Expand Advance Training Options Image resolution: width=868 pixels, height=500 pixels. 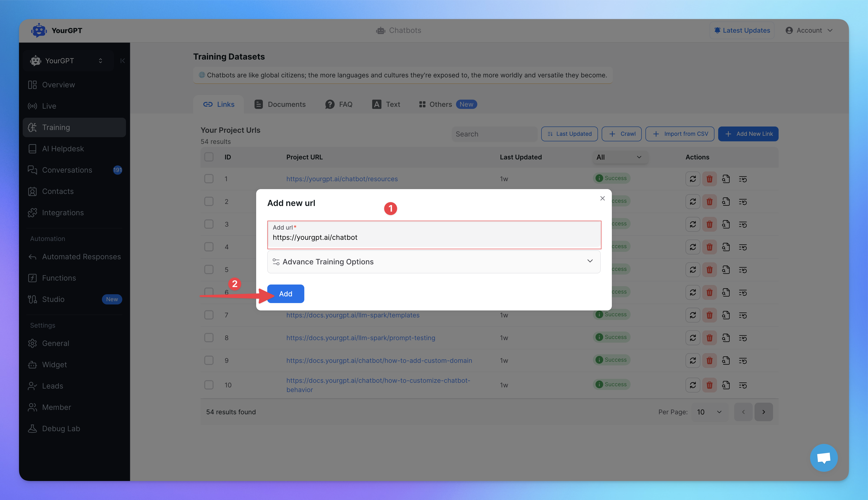coord(434,262)
